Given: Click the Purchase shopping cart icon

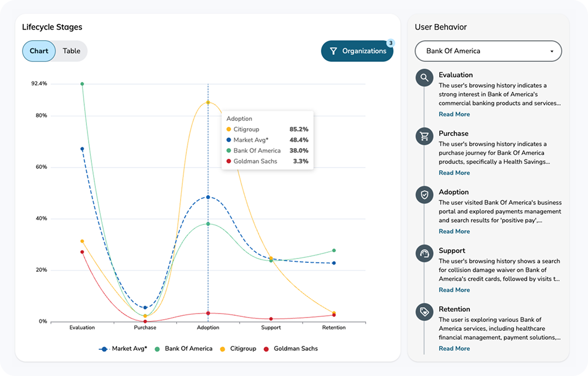Looking at the screenshot, I should [x=424, y=136].
